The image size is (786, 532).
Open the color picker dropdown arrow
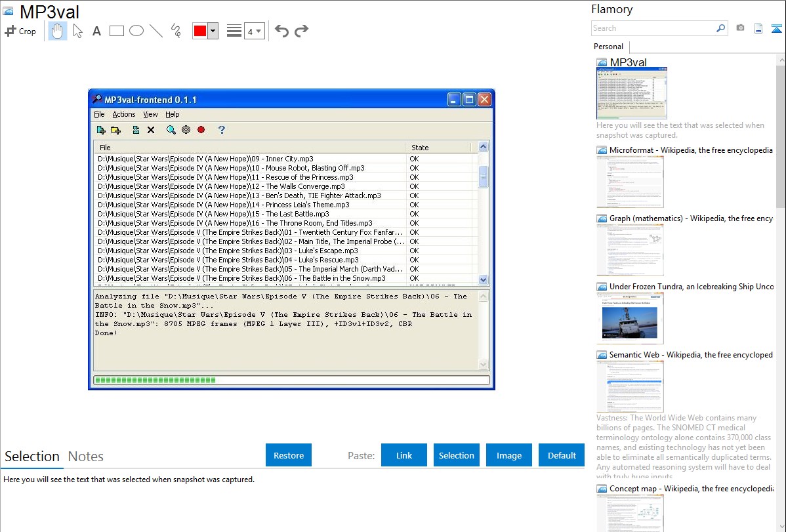213,31
